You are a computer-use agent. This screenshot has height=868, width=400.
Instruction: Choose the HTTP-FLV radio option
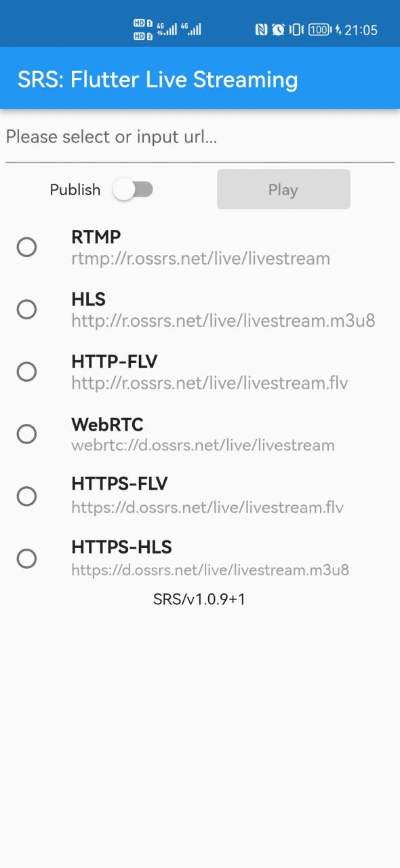coord(26,372)
